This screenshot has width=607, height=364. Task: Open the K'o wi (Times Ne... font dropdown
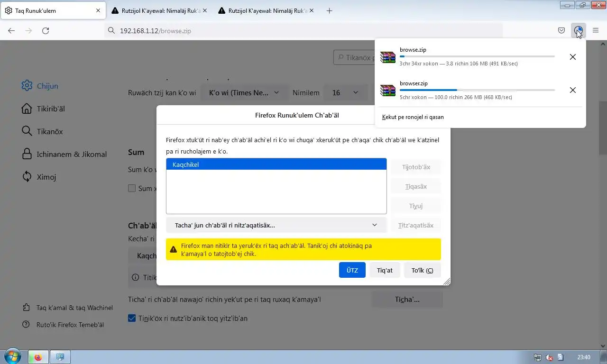coord(244,92)
